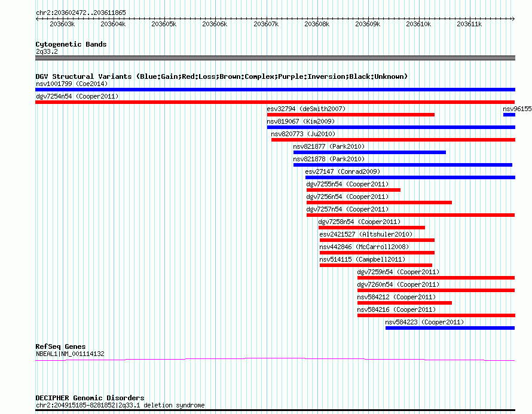Click the nsv514115 (Campbell2011) label

(362, 259)
